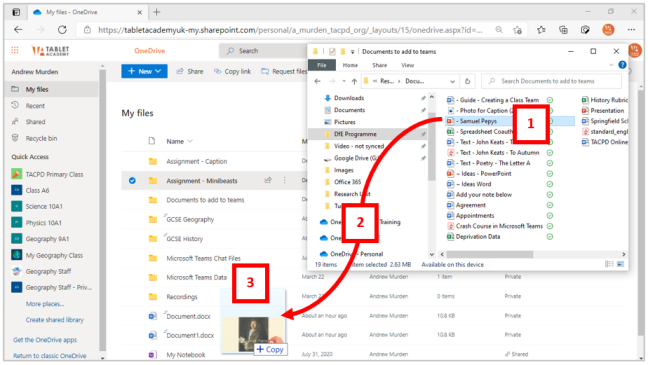Viewport: 648px width, 365px height.
Task: Open Explorer Share tab
Action: (379, 65)
